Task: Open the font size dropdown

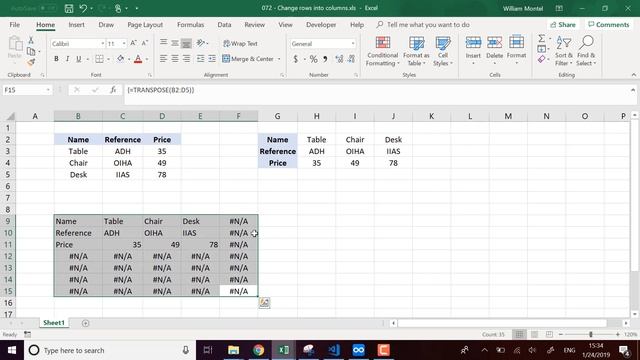Action: pyautogui.click(x=124, y=44)
